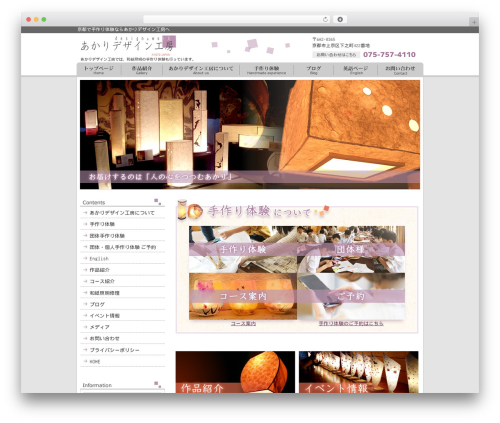Click the Contents sidebar heading
This screenshot has width=500, height=423.
pos(94,202)
